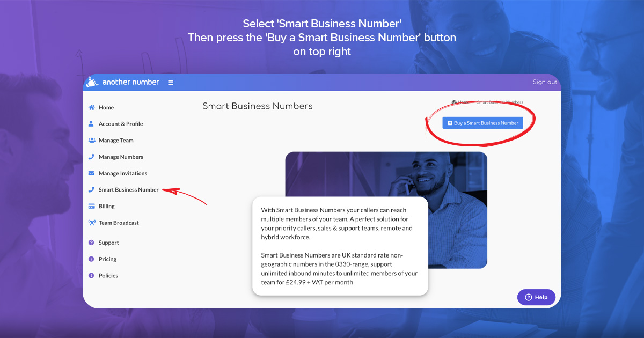Screen dimensions: 644x338
Task: Click the Pricing info icon
Action: (91, 259)
